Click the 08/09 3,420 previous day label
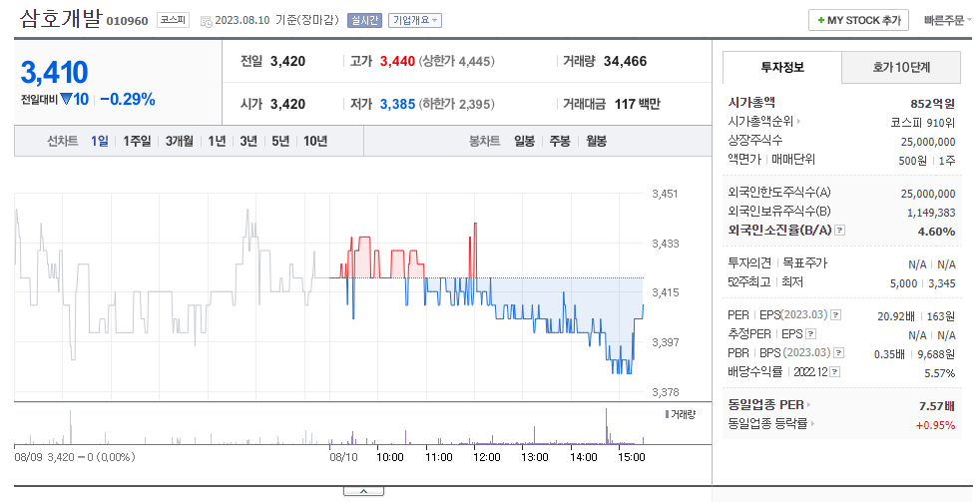This screenshot has height=502, width=980. point(75,457)
